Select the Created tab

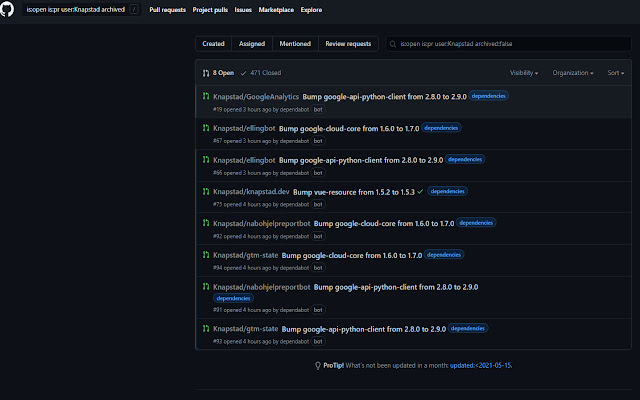click(x=213, y=44)
